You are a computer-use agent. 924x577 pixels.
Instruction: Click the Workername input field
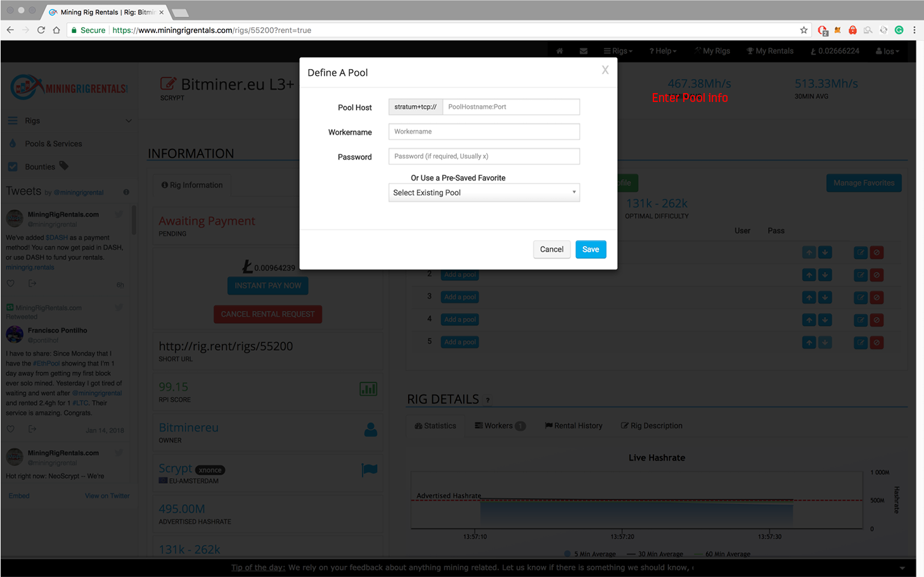point(484,132)
